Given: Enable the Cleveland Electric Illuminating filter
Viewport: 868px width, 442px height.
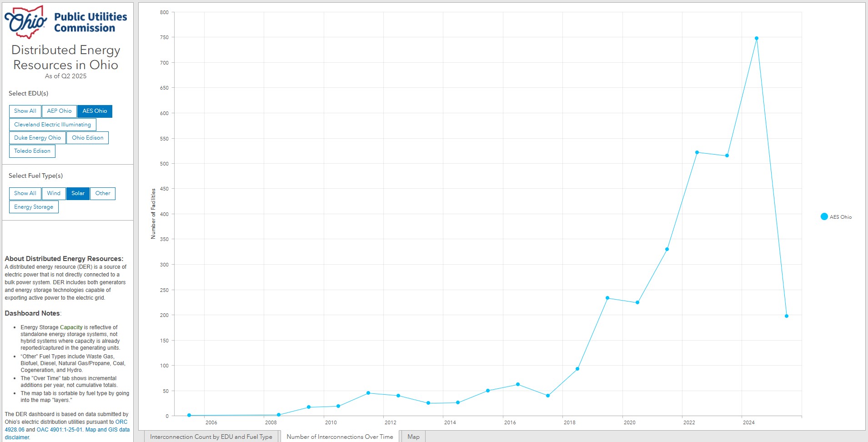Looking at the screenshot, I should (52, 125).
